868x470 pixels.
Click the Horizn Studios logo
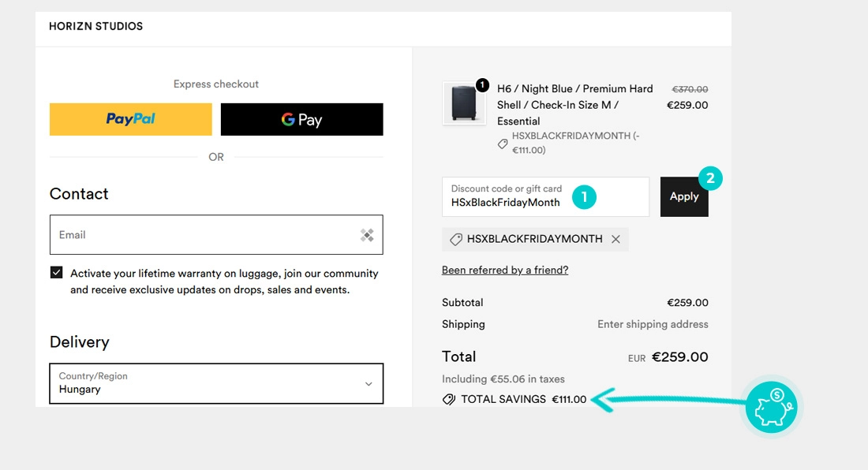coord(96,26)
